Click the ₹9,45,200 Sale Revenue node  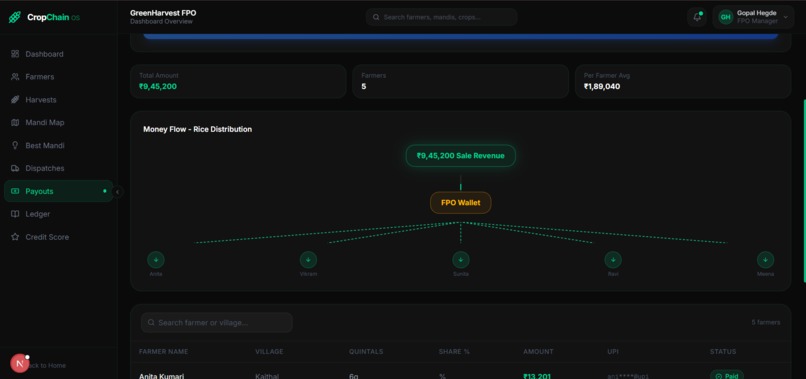pos(461,155)
